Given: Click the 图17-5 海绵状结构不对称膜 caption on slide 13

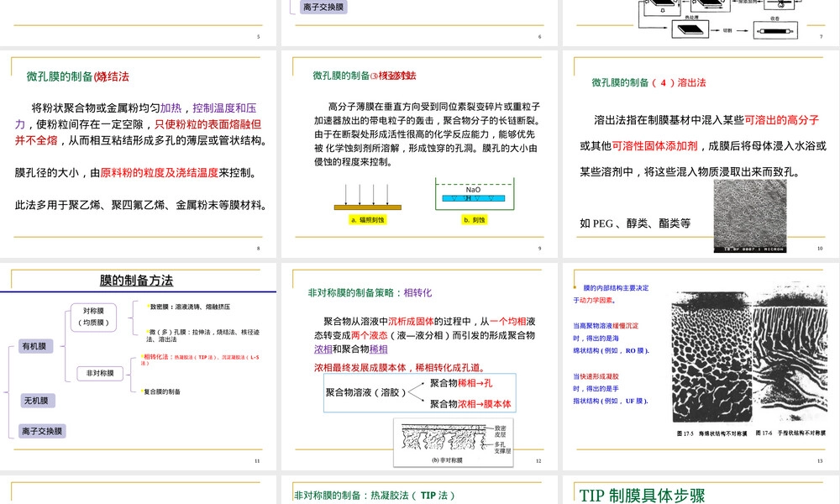Looking at the screenshot, I should [x=711, y=433].
